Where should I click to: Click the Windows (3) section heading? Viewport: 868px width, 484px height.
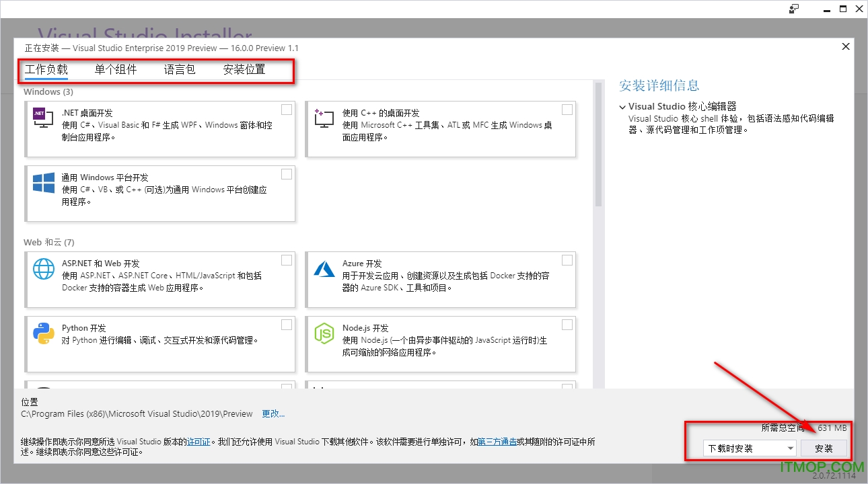tap(48, 91)
